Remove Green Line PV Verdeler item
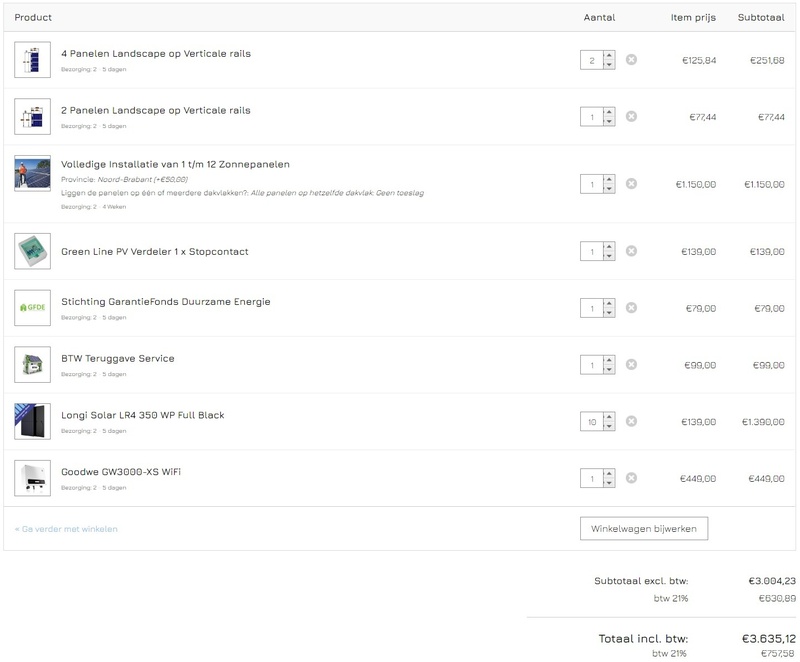800x662 pixels. (x=631, y=252)
